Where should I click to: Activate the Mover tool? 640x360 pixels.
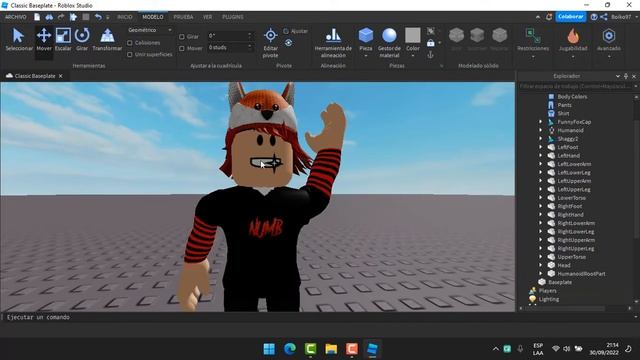pos(44,40)
